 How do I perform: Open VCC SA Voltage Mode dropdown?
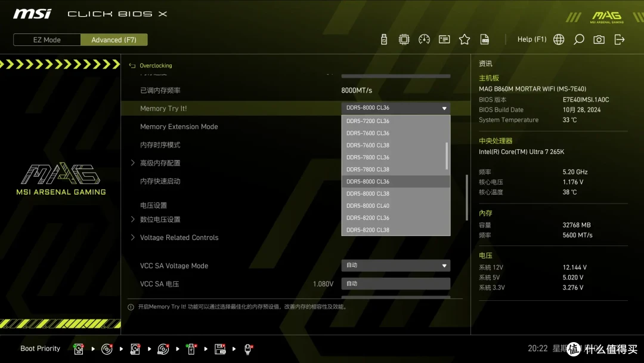(x=395, y=266)
